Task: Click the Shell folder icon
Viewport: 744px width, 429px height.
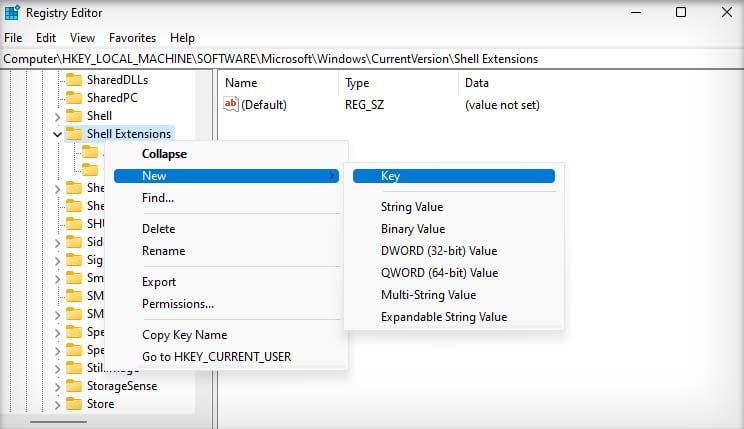Action: [x=74, y=116]
